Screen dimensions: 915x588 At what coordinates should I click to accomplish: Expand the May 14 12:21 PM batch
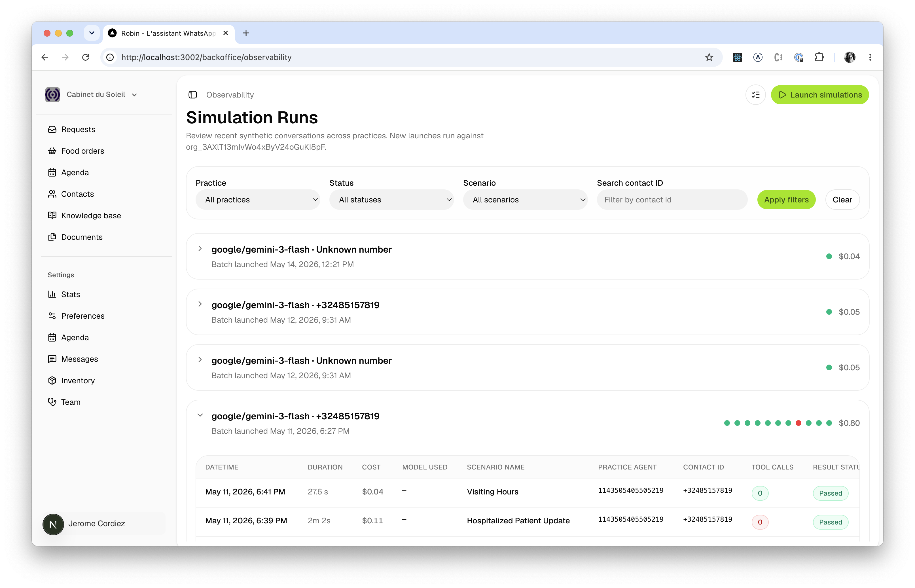point(200,249)
